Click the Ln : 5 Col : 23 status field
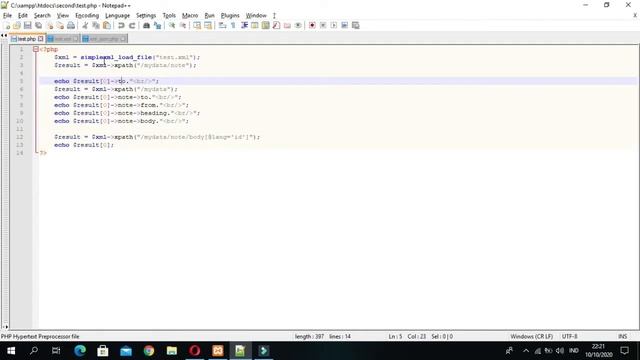This screenshot has height=360, width=640. [407, 336]
